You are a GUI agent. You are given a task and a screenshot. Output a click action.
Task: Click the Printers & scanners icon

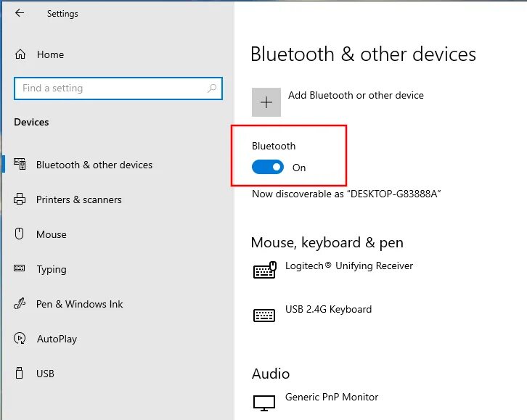tap(20, 199)
